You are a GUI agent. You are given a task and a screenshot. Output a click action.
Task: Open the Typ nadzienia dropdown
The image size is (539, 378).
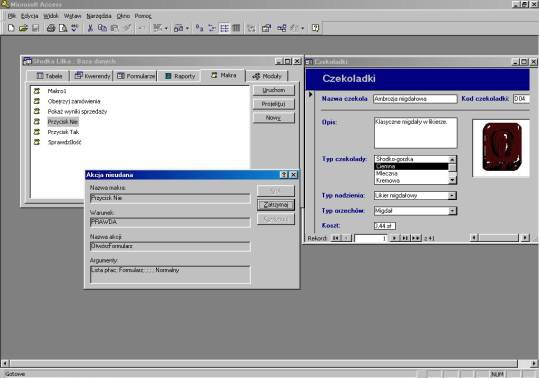pos(452,196)
